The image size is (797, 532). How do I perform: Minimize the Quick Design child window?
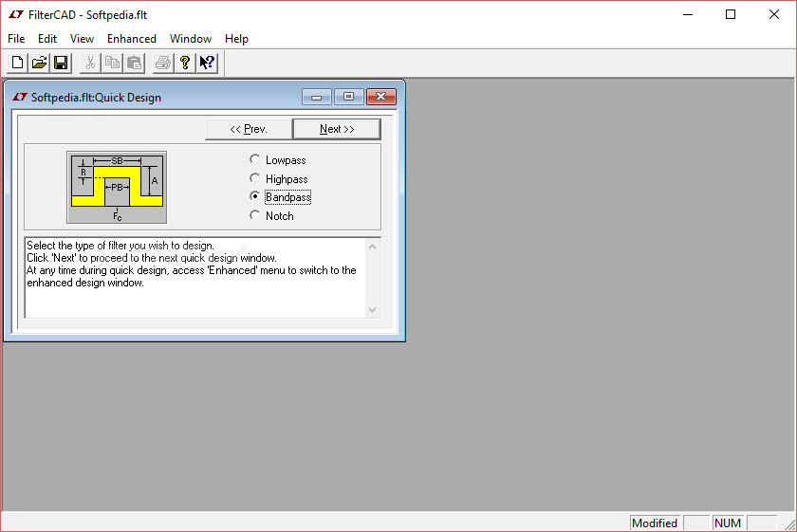(316, 97)
